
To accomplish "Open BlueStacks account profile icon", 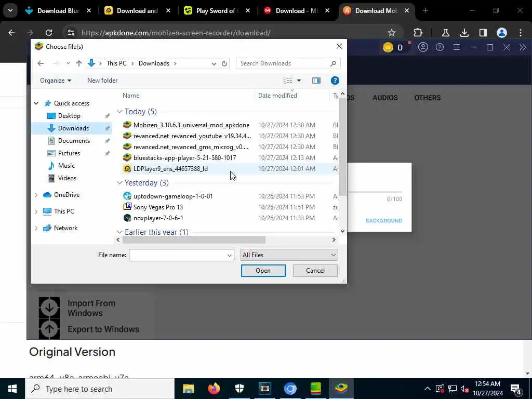I will [423, 47].
